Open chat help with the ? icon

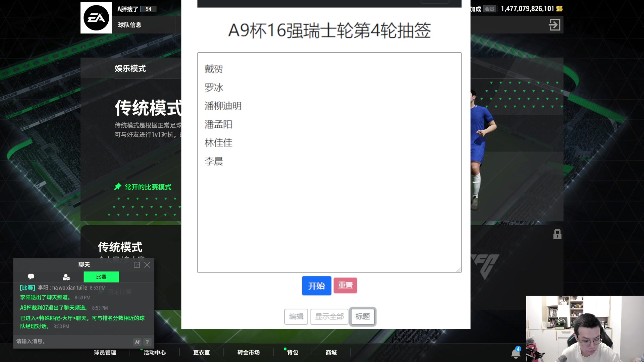(147, 342)
